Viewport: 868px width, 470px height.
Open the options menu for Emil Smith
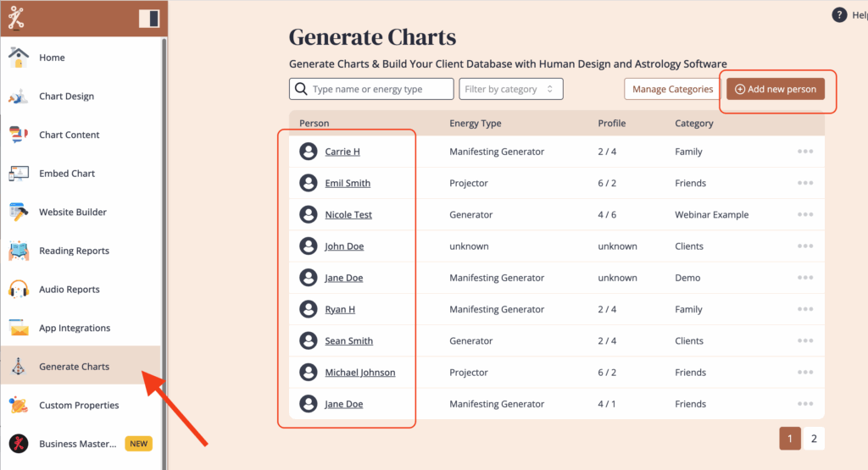pyautogui.click(x=804, y=183)
